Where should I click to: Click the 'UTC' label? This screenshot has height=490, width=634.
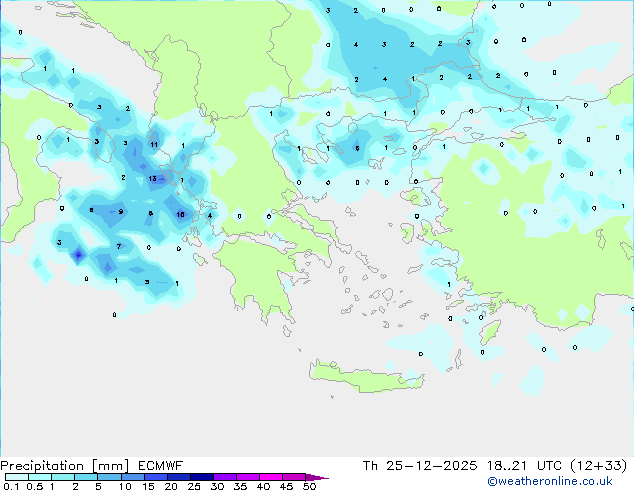point(549,466)
